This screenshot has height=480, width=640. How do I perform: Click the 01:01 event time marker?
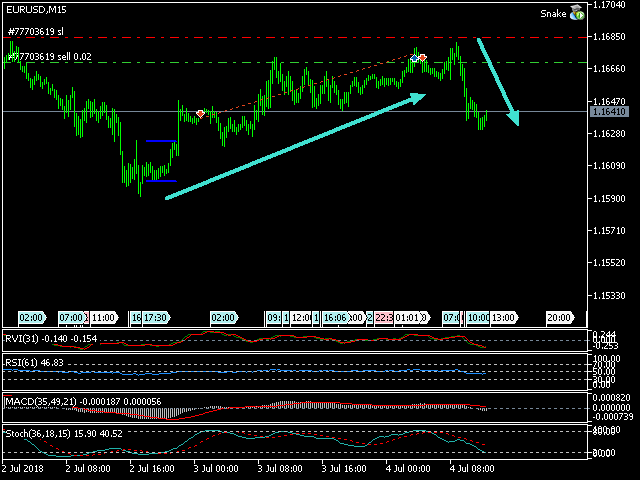click(x=408, y=318)
